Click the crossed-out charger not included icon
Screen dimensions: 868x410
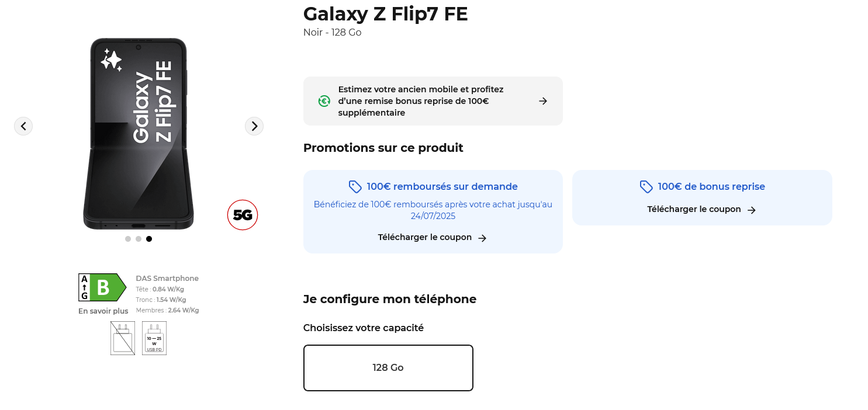coord(122,338)
